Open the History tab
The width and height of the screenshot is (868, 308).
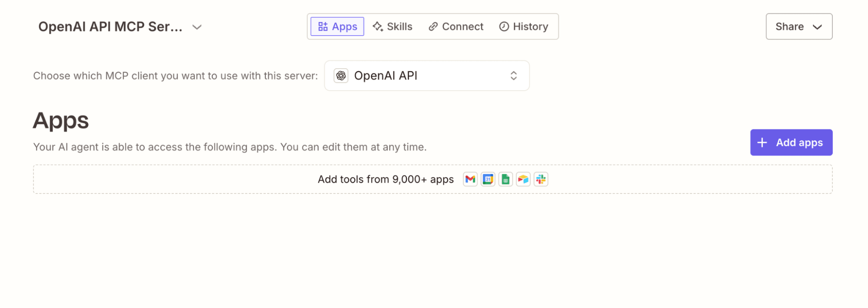coord(523,26)
